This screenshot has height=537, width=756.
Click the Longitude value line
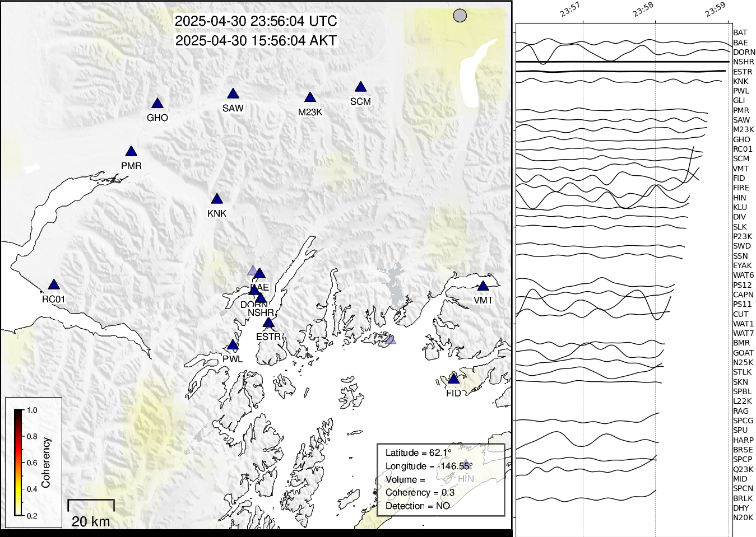(429, 466)
